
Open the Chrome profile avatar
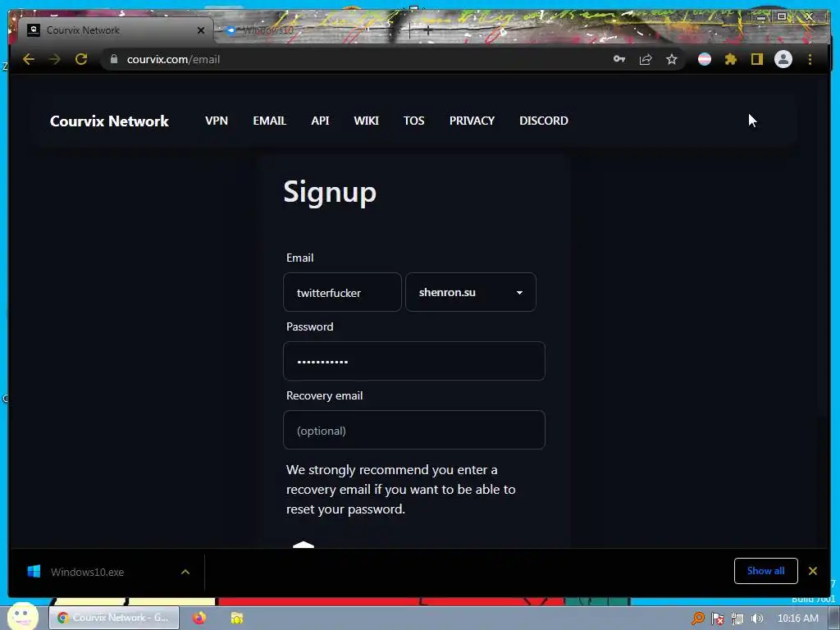click(783, 59)
